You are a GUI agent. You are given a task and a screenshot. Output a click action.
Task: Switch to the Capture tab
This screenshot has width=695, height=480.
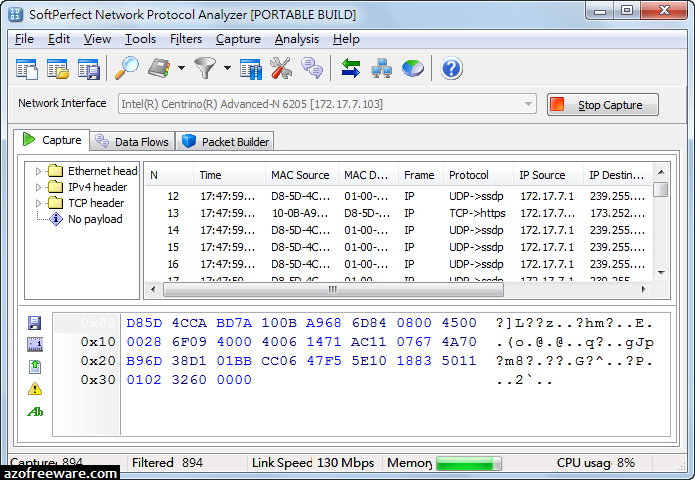tap(52, 140)
